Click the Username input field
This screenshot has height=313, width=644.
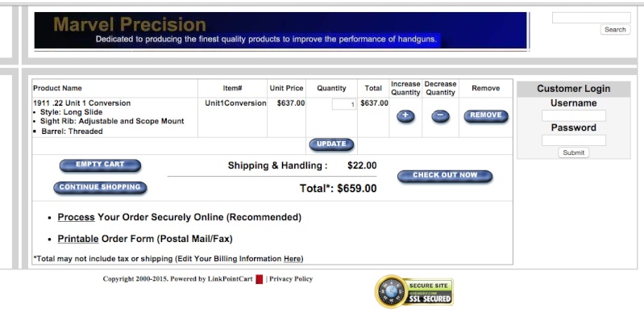click(573, 115)
